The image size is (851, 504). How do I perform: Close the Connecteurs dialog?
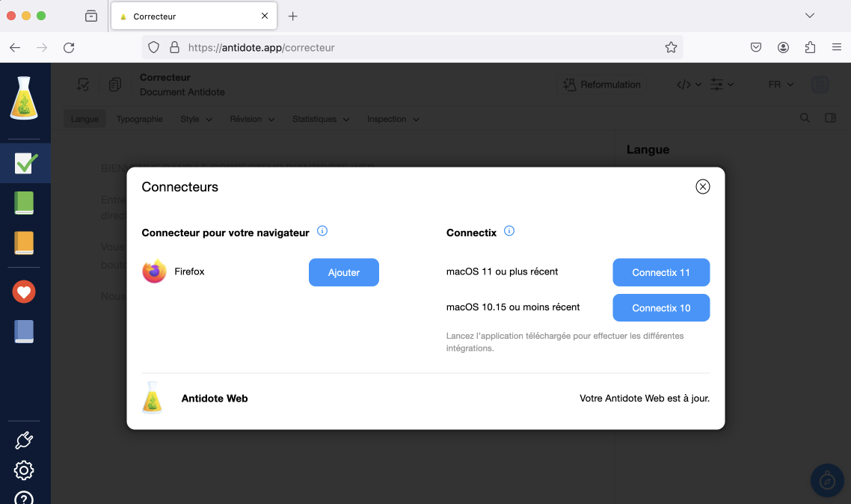tap(702, 187)
